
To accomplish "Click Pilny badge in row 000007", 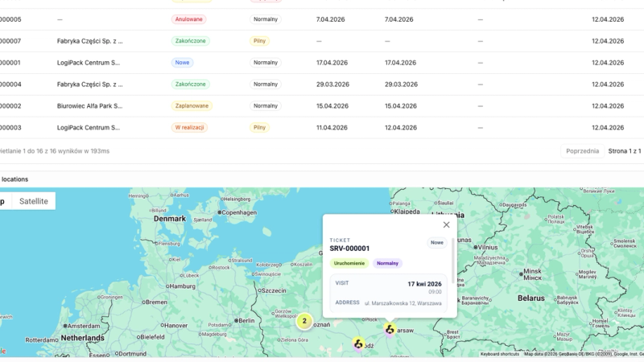I will [x=259, y=41].
